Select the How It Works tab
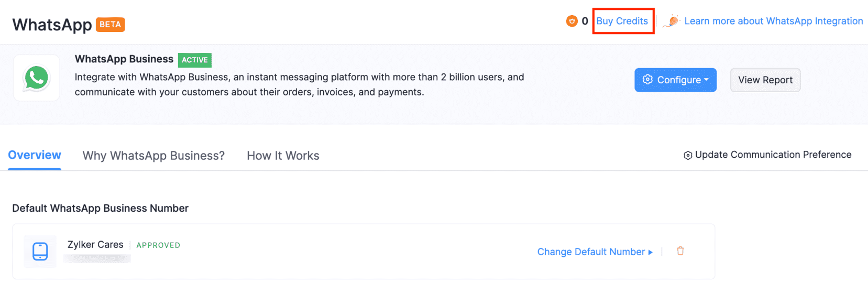The width and height of the screenshot is (868, 283). point(283,156)
